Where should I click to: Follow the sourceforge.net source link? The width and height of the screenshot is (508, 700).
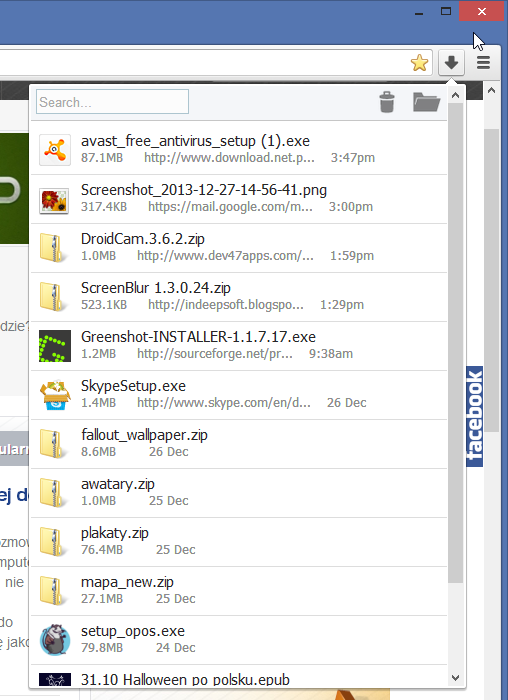pyautogui.click(x=215, y=354)
